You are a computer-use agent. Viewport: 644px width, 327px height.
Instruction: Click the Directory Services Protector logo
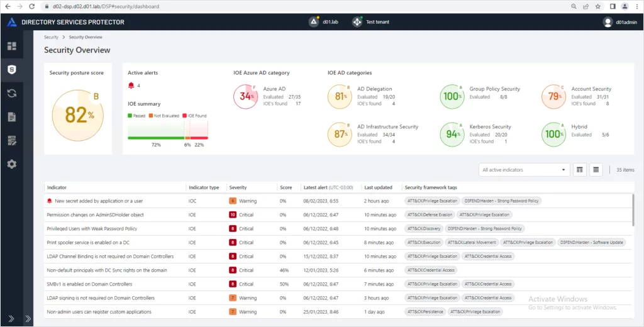(12, 22)
